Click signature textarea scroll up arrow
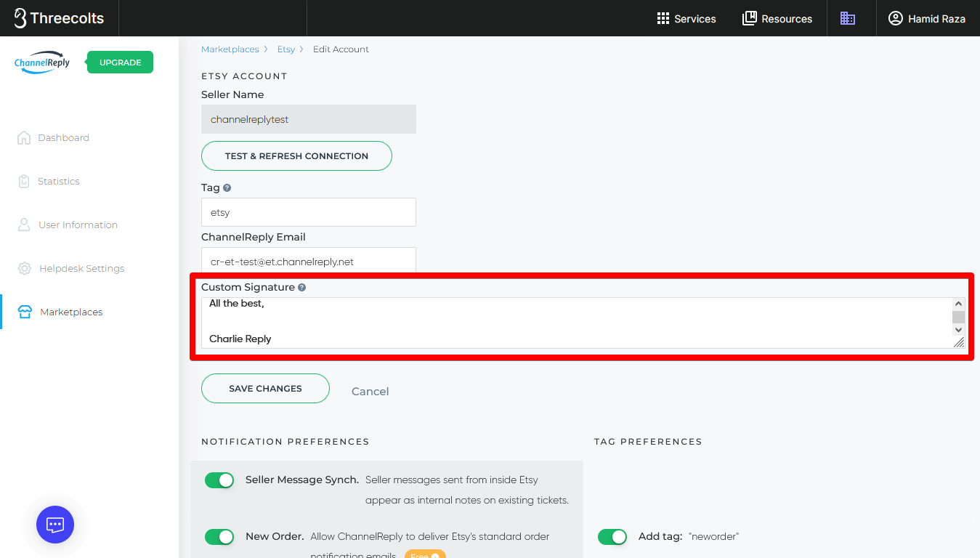 pos(959,304)
